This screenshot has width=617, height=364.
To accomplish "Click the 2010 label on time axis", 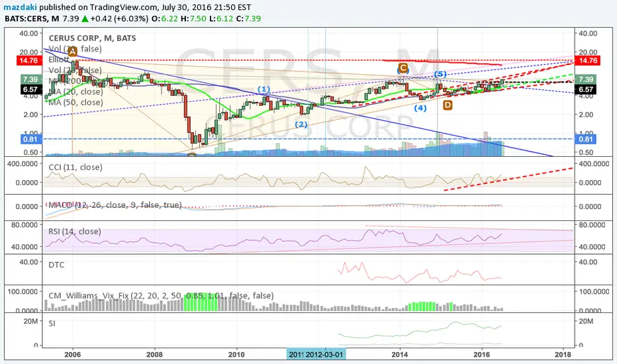I will (x=236, y=354).
